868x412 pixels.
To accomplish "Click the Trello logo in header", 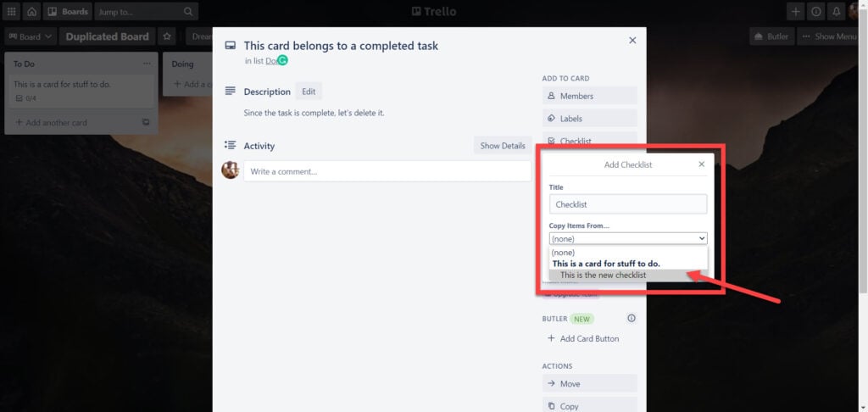I will [434, 12].
